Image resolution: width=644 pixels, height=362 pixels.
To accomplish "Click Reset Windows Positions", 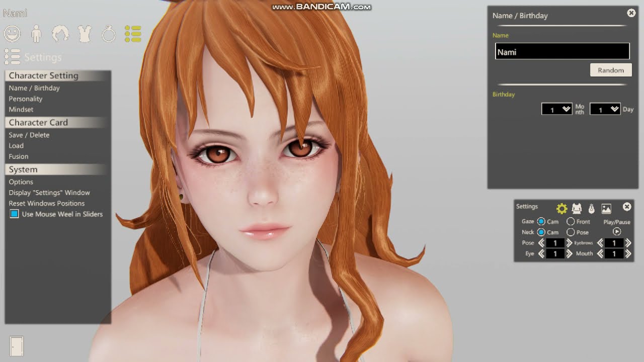I will click(x=47, y=203).
